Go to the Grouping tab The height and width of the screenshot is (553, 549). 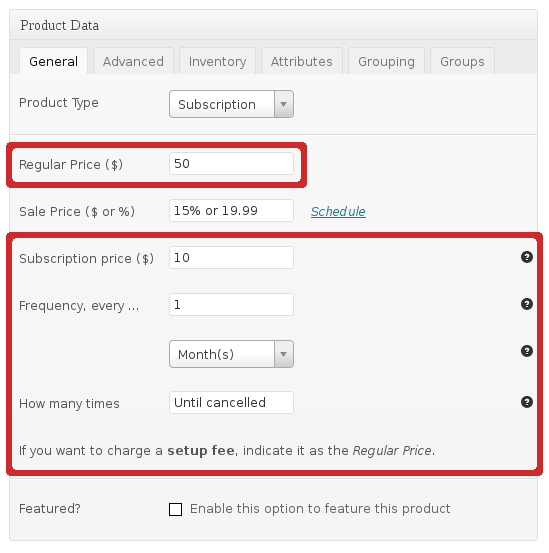point(386,61)
